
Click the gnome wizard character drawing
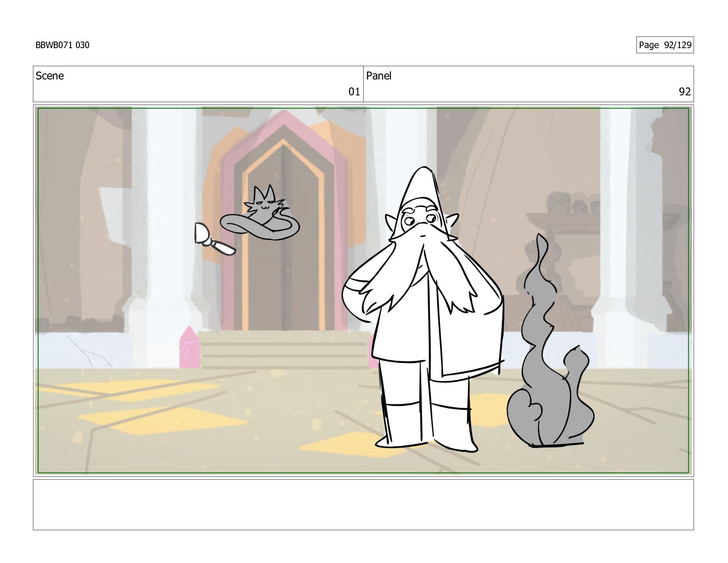point(424,309)
